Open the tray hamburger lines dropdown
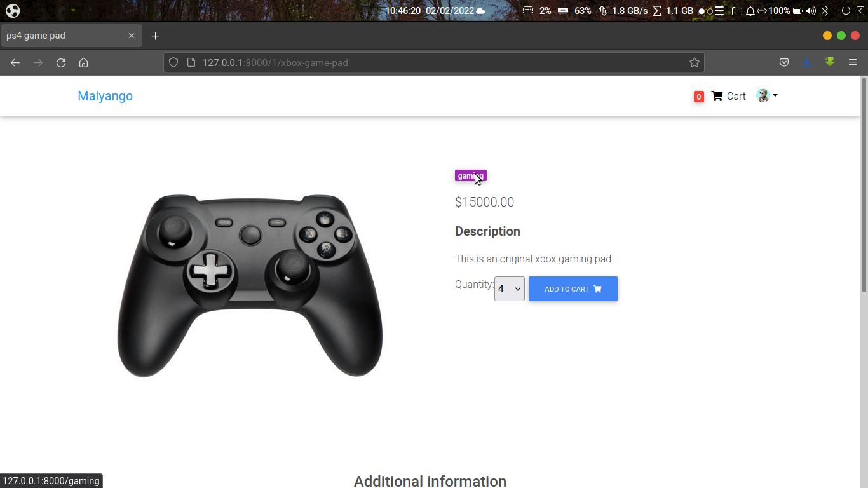This screenshot has width=868, height=488. 719,10
